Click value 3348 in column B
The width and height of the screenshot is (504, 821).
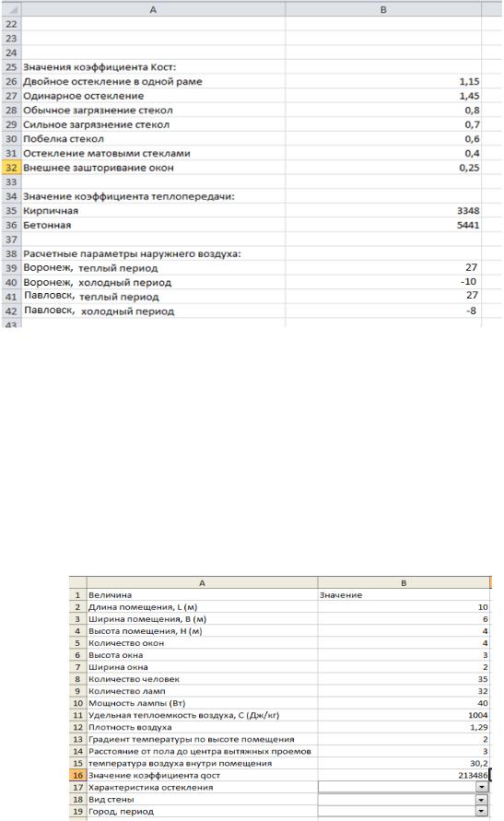[468, 210]
